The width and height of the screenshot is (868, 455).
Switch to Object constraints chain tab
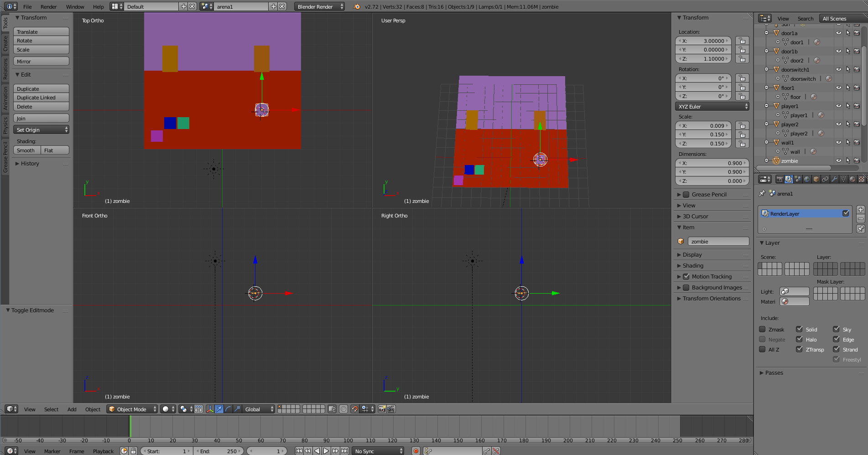coord(825,179)
